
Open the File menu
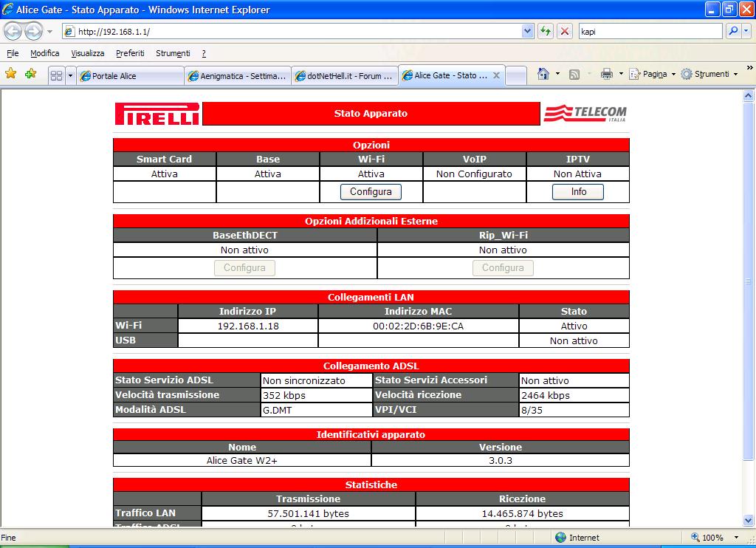pyautogui.click(x=13, y=53)
